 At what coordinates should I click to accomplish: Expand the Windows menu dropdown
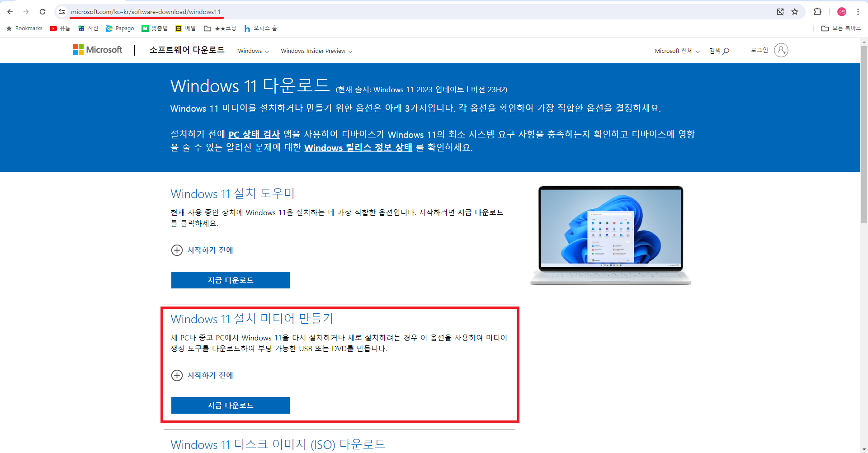click(x=254, y=51)
